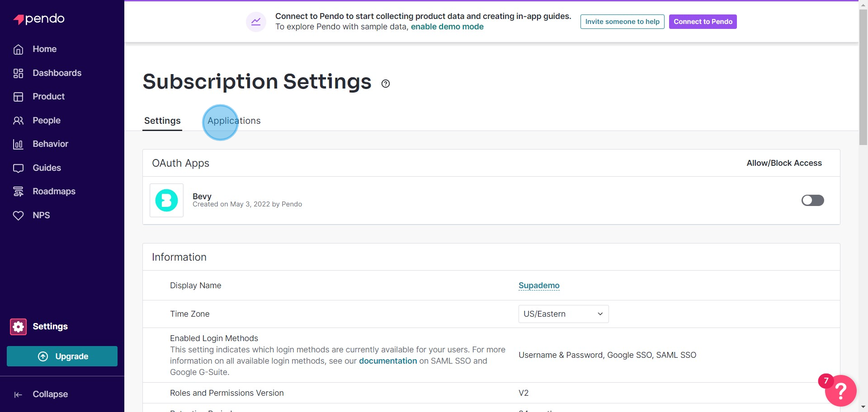Open Guides menu item
The height and width of the screenshot is (412, 868).
(x=47, y=168)
